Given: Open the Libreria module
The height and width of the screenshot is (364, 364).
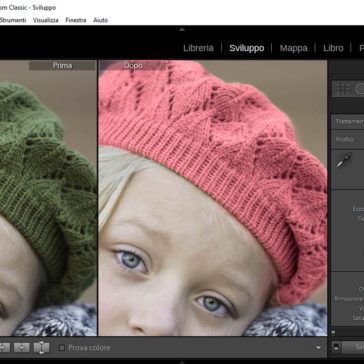Looking at the screenshot, I should [x=198, y=48].
